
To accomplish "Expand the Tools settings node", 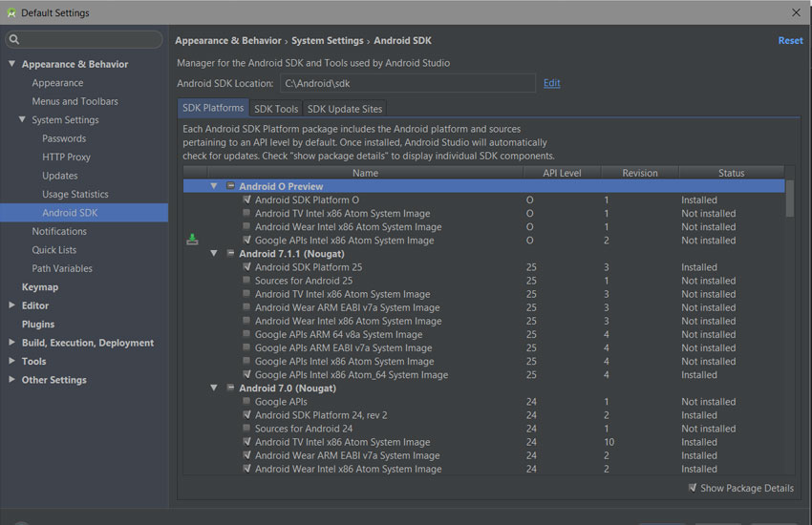I will (x=11, y=361).
